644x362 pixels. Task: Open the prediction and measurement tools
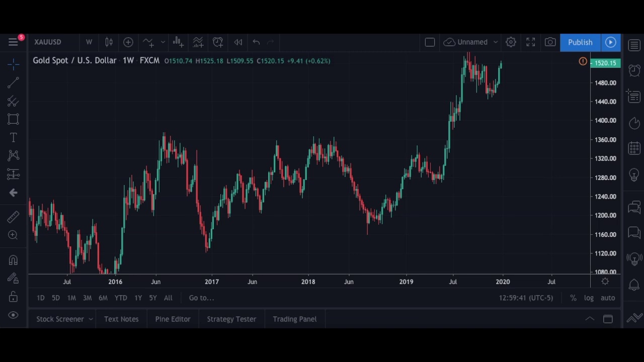click(13, 174)
